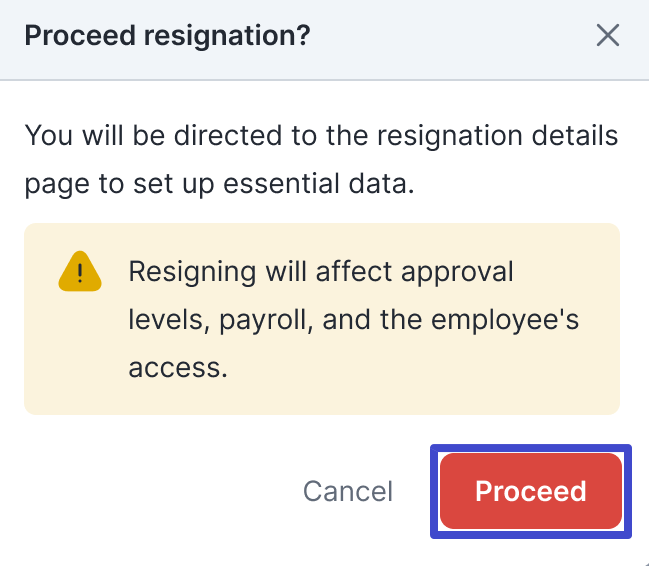Click the white space left of Cancel
The image size is (649, 566).
[150, 491]
